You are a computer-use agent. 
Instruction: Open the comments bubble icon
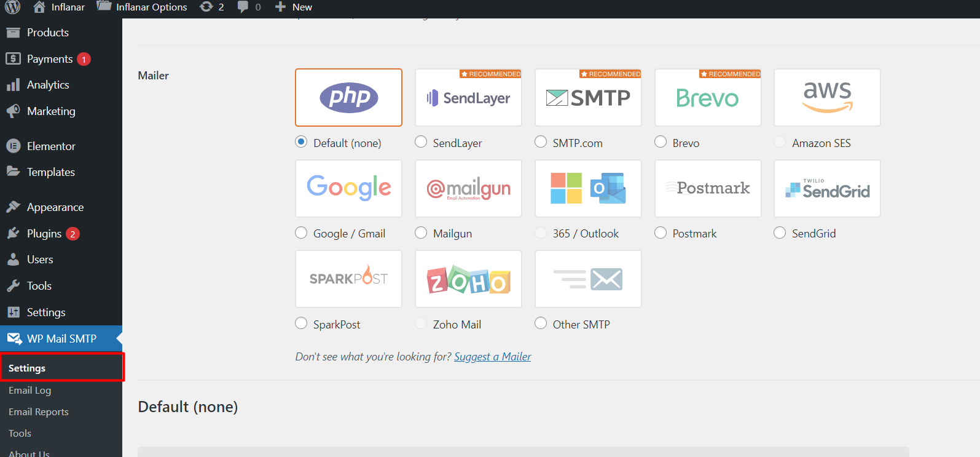(243, 7)
